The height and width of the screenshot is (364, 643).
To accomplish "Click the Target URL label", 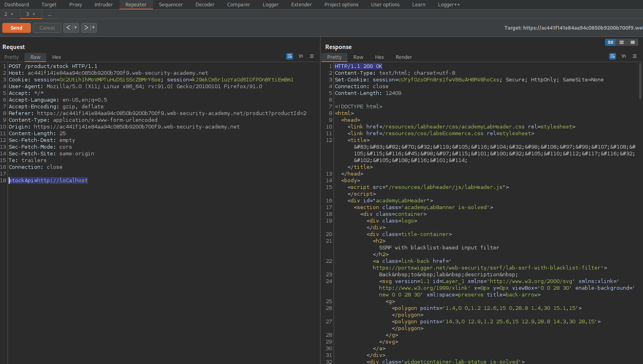I will [x=573, y=28].
